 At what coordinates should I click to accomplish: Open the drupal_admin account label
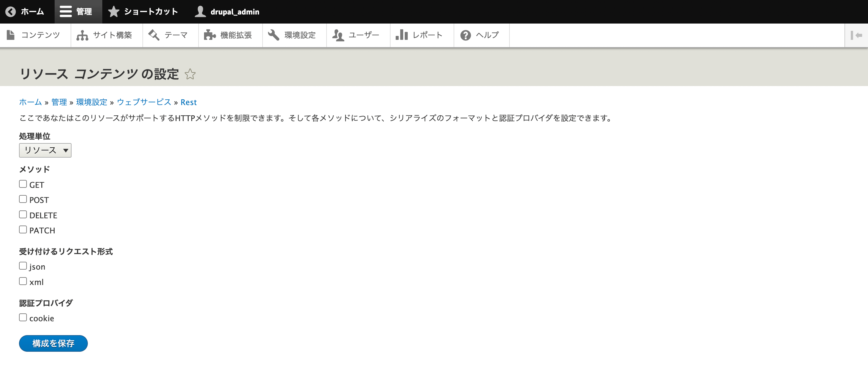[235, 12]
